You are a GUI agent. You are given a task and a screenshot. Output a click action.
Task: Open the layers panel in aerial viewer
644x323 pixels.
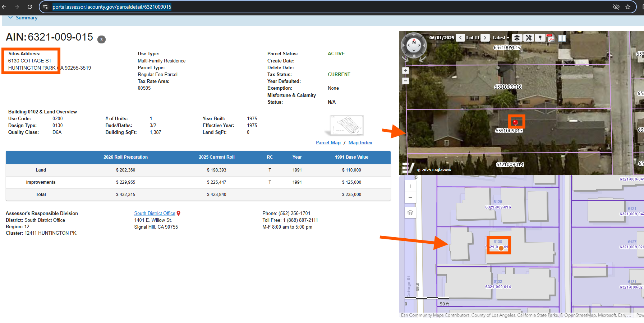tap(516, 38)
